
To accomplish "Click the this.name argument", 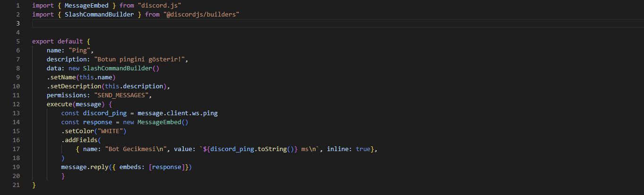I will click(96, 77).
